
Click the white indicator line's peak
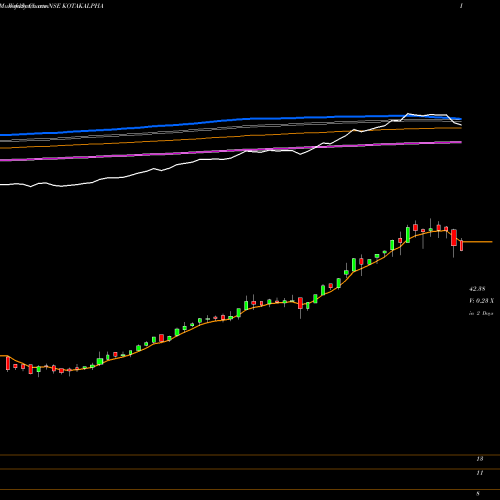(x=408, y=114)
